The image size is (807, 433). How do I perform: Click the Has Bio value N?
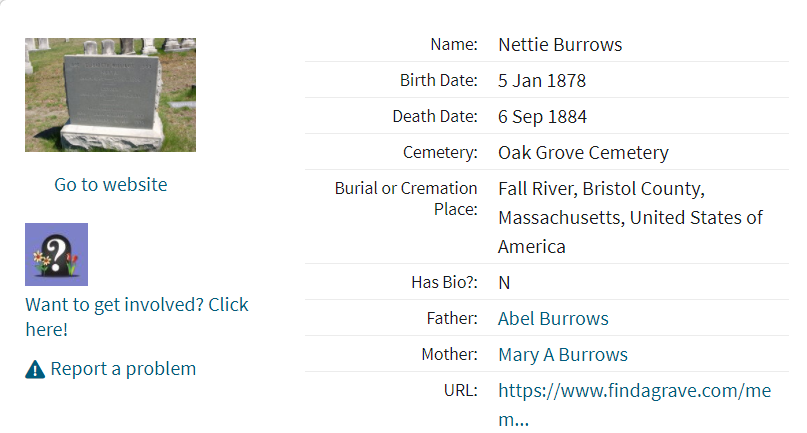point(504,283)
